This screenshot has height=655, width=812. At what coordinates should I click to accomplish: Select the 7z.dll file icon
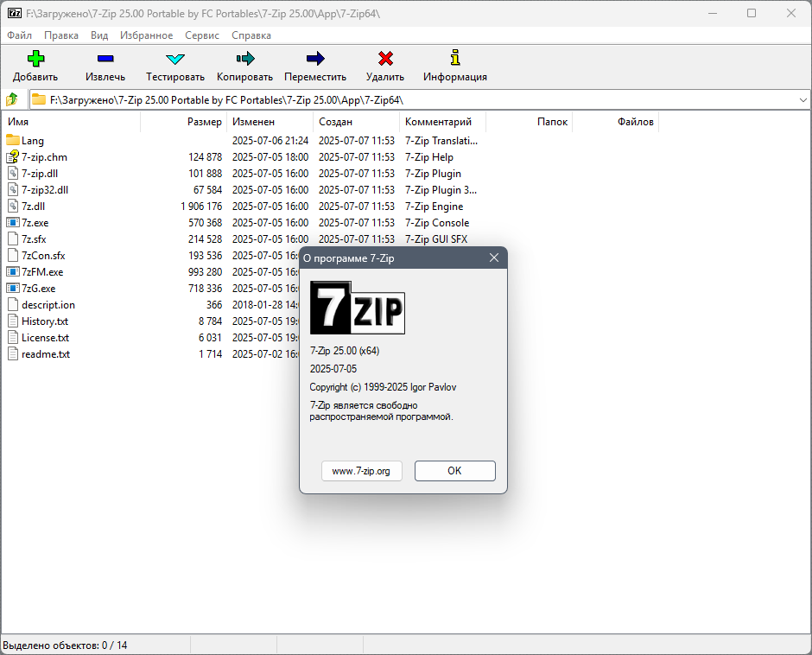coord(12,206)
